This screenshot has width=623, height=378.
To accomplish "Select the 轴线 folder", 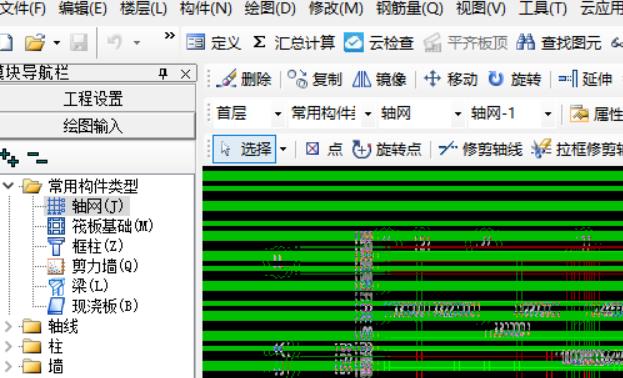I will point(63,326).
